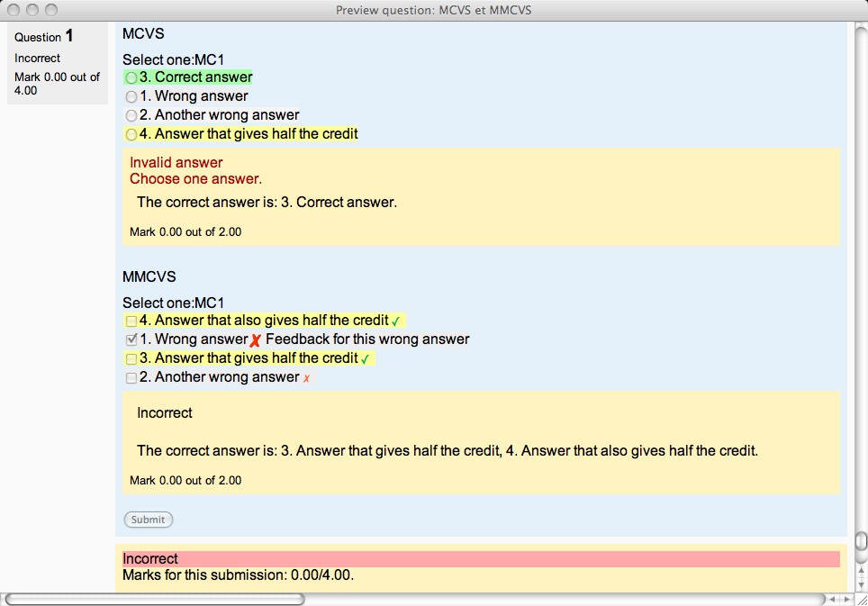This screenshot has width=868, height=606.
Task: Select the '3. Correct answer' radio button
Action: tap(131, 78)
